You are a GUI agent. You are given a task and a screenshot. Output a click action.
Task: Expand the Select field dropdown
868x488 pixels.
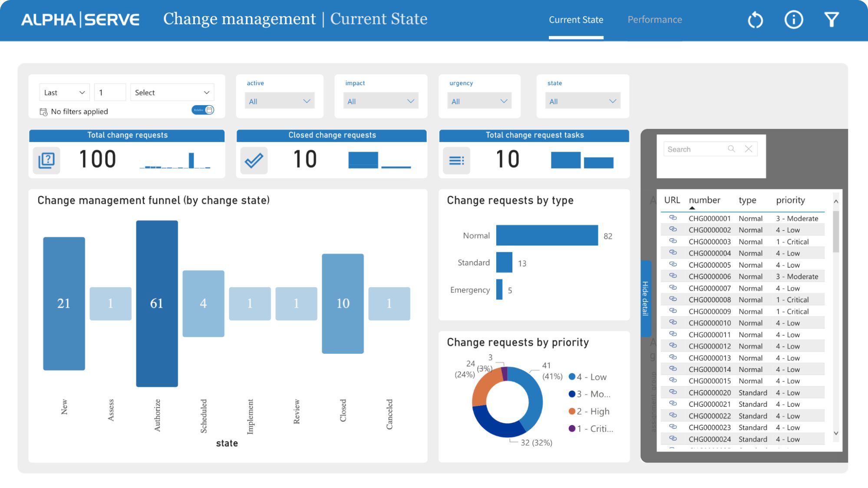[x=172, y=92]
